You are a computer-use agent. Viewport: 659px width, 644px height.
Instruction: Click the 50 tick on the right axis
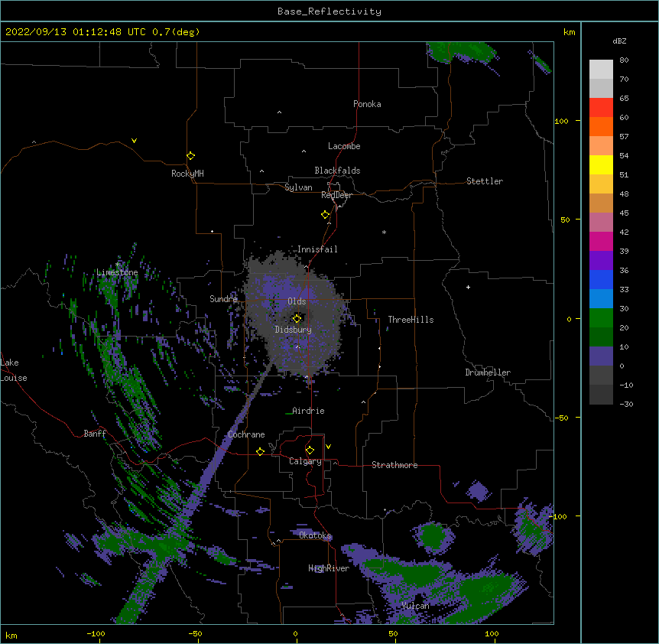[565, 220]
